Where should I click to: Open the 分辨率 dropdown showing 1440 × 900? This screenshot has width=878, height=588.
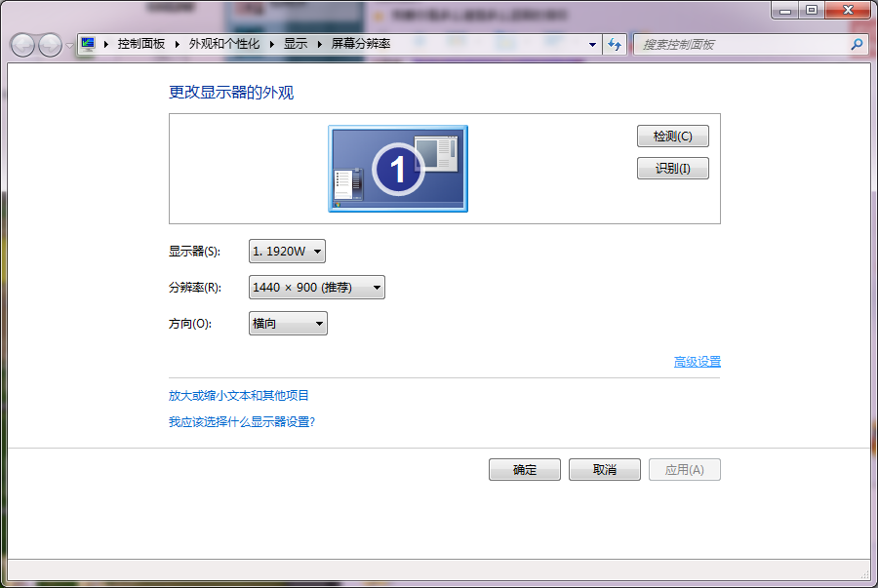click(317, 288)
